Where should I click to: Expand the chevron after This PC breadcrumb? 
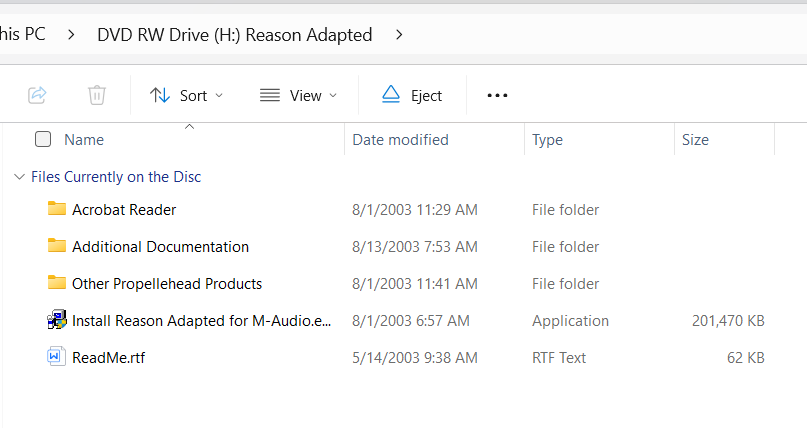click(x=72, y=35)
